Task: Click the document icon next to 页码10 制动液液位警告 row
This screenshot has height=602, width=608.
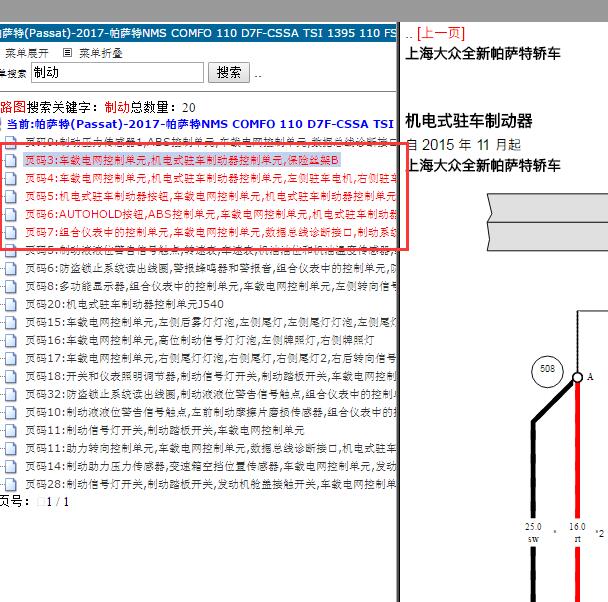Action: [10, 412]
